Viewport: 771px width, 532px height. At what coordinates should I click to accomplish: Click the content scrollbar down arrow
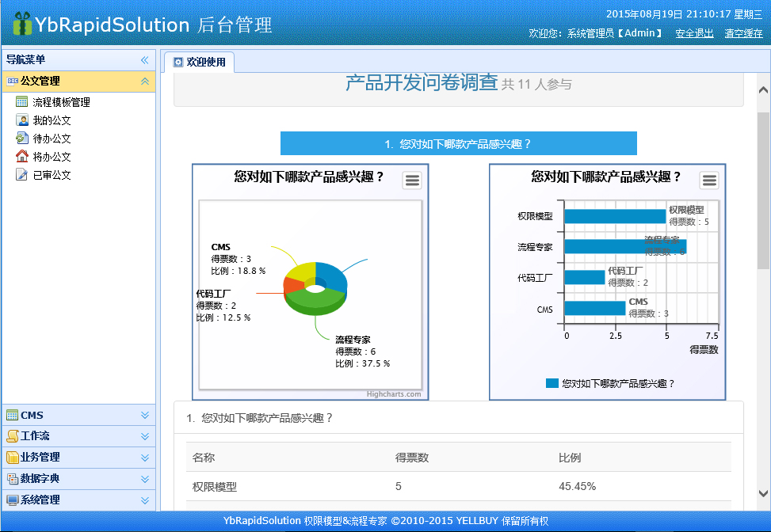763,493
